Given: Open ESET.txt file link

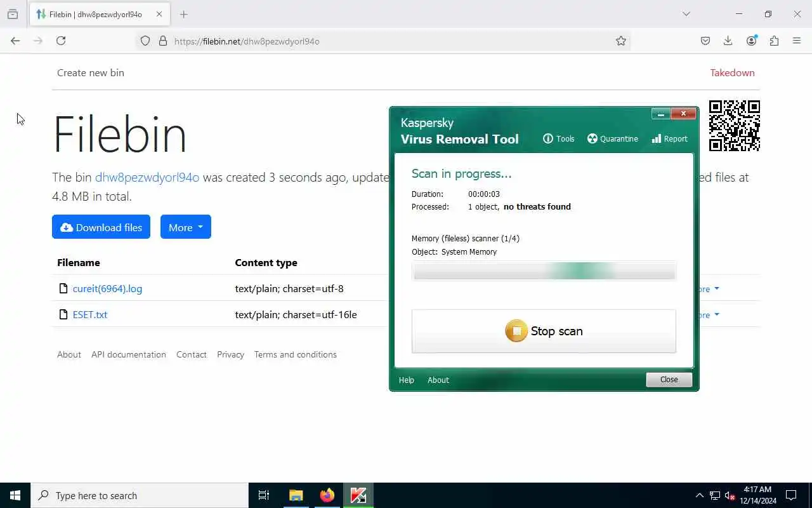Looking at the screenshot, I should (90, 314).
